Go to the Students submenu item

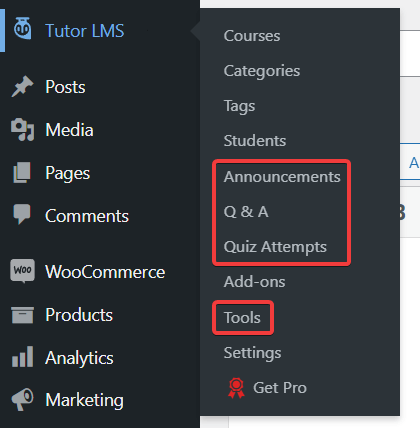(255, 141)
